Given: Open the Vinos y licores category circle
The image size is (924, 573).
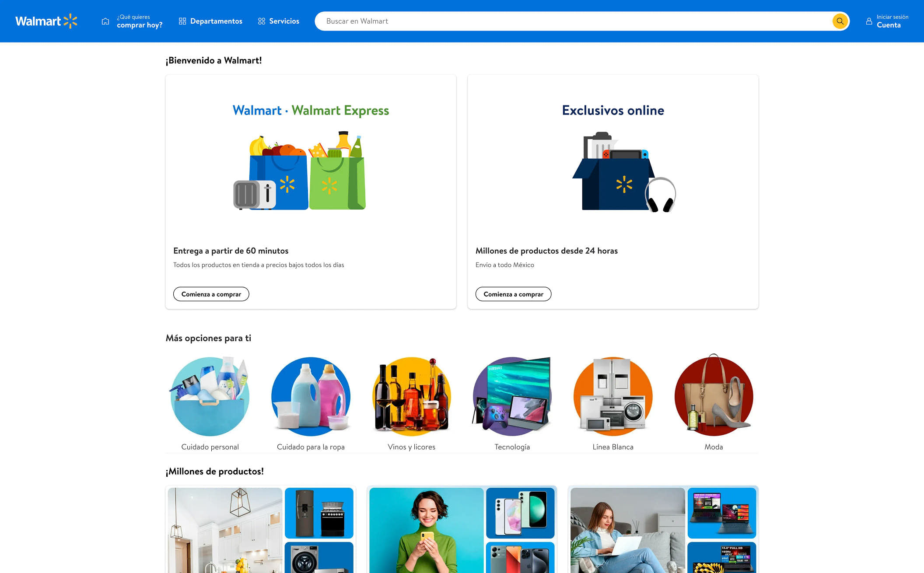Looking at the screenshot, I should (411, 396).
